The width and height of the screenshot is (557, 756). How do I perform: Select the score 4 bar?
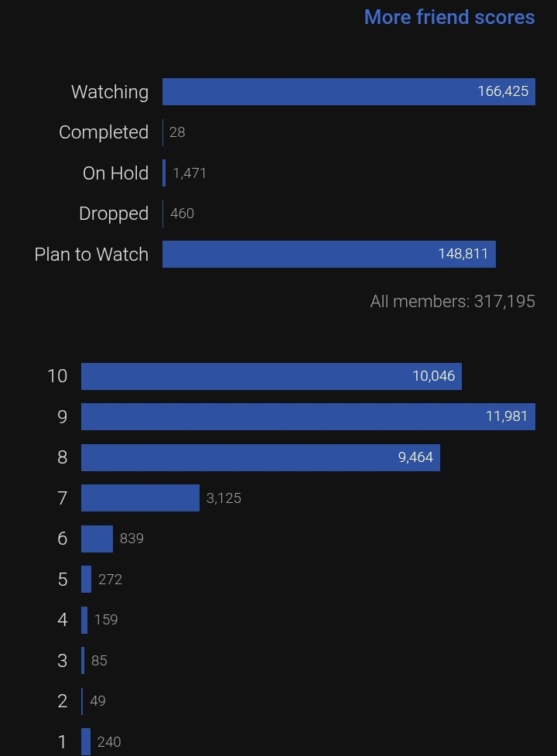(84, 620)
